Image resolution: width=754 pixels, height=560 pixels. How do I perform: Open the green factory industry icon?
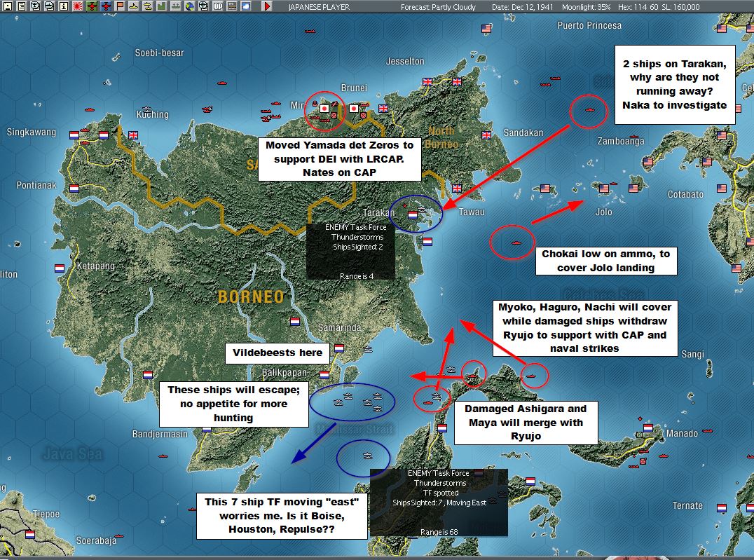coord(162,6)
